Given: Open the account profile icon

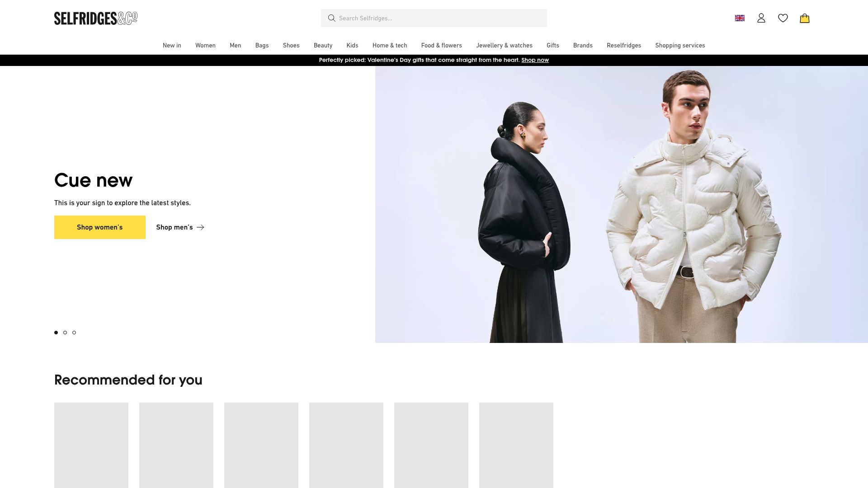Looking at the screenshot, I should [x=761, y=18].
